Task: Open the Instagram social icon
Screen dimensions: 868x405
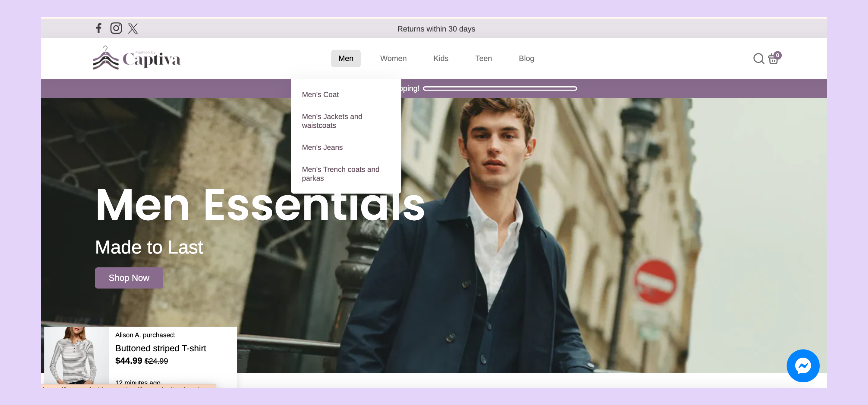Action: 116,28
